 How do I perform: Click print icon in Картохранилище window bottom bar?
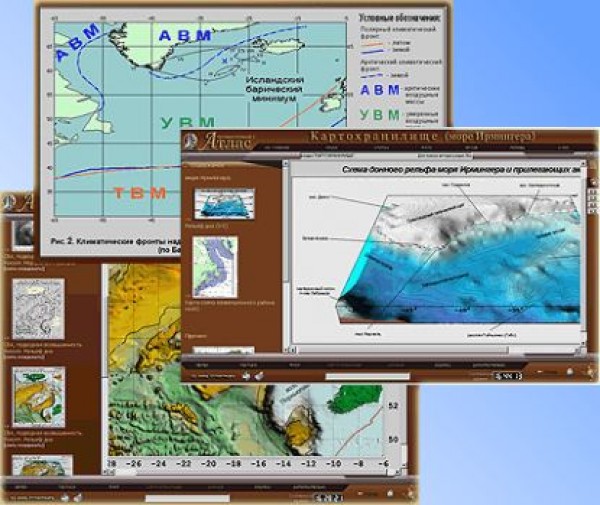(x=246, y=376)
